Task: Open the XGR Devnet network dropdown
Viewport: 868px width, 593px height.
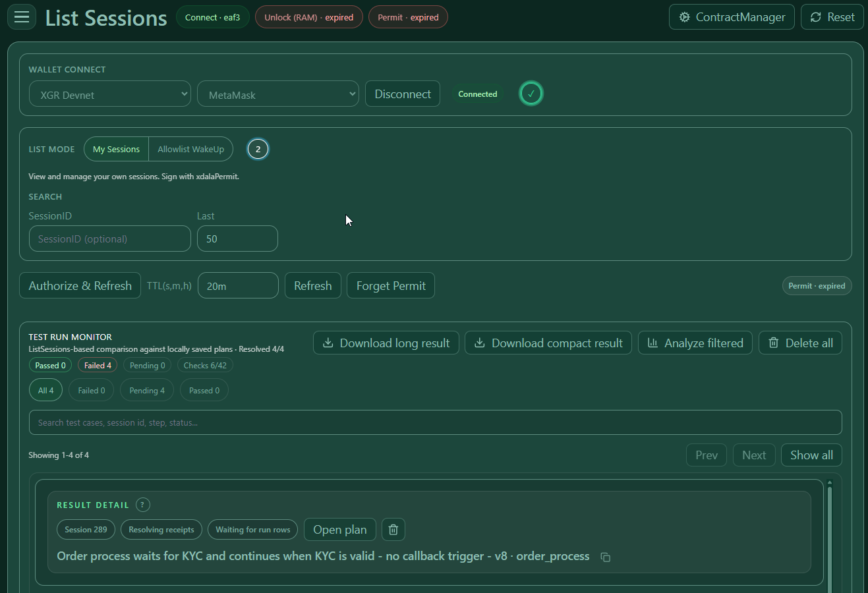Action: point(110,94)
